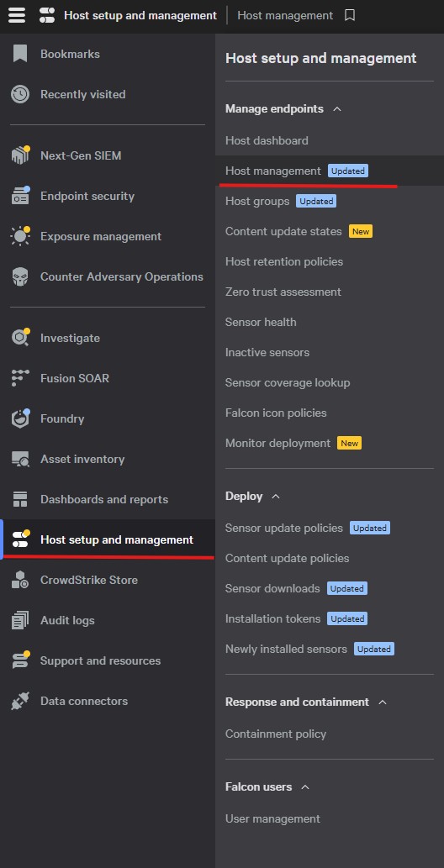Open the hamburger main menu
The height and width of the screenshot is (868, 444).
(17, 15)
